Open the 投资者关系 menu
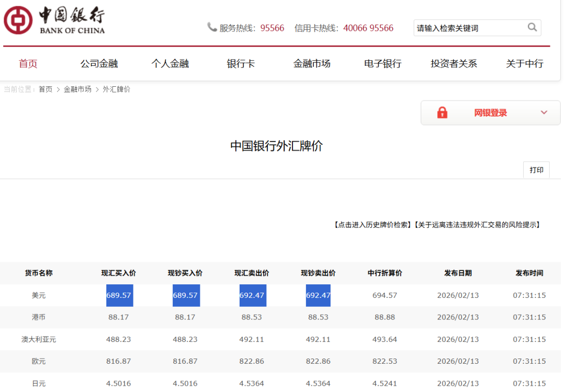 (x=454, y=64)
